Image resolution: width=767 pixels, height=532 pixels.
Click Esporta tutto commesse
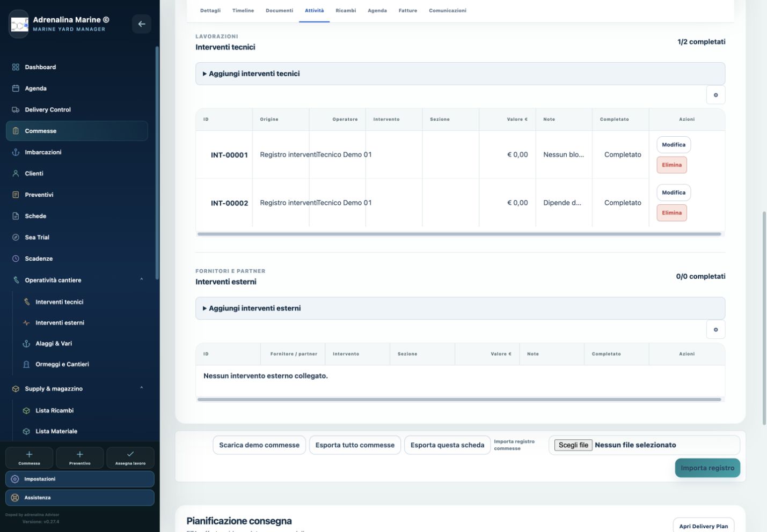355,445
